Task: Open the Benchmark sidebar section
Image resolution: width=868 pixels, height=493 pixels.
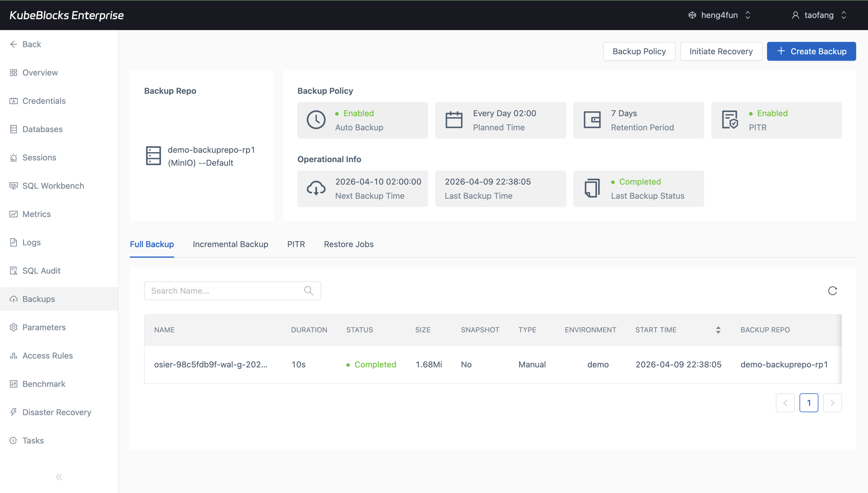Action: pyautogui.click(x=44, y=384)
